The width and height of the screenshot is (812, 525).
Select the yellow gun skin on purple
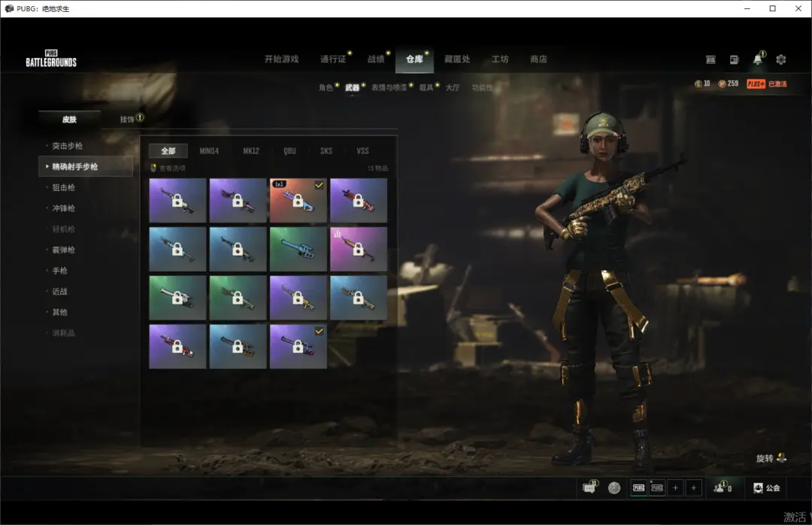point(298,298)
